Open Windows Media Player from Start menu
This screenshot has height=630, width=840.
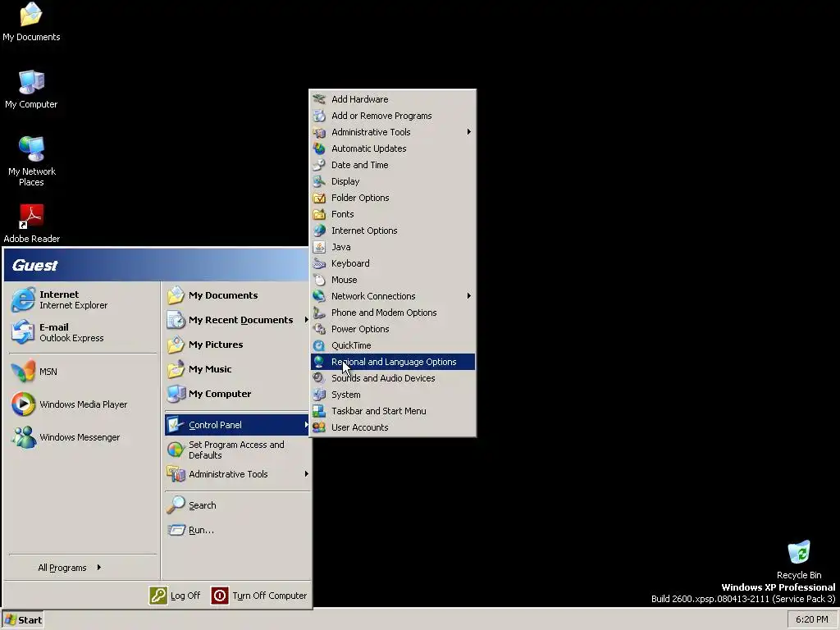coord(83,404)
